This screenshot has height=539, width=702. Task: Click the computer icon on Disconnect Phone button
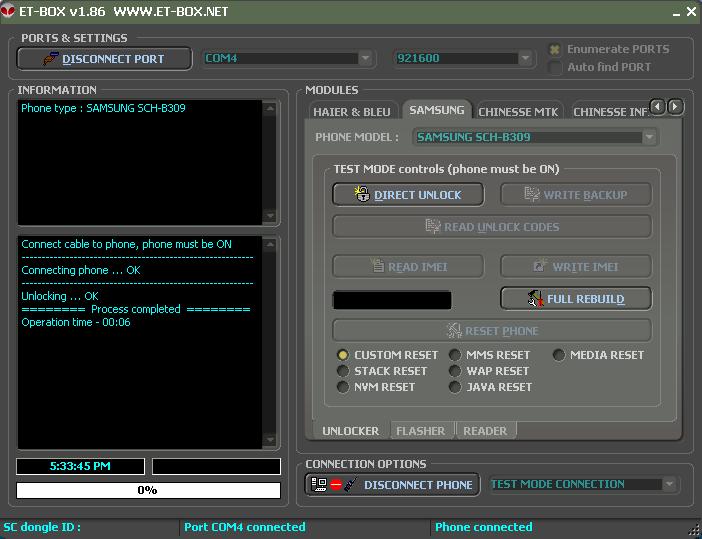(319, 484)
